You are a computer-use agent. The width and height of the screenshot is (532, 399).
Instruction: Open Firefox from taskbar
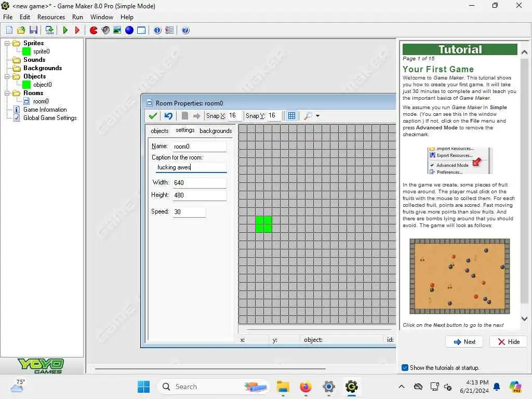click(x=305, y=387)
